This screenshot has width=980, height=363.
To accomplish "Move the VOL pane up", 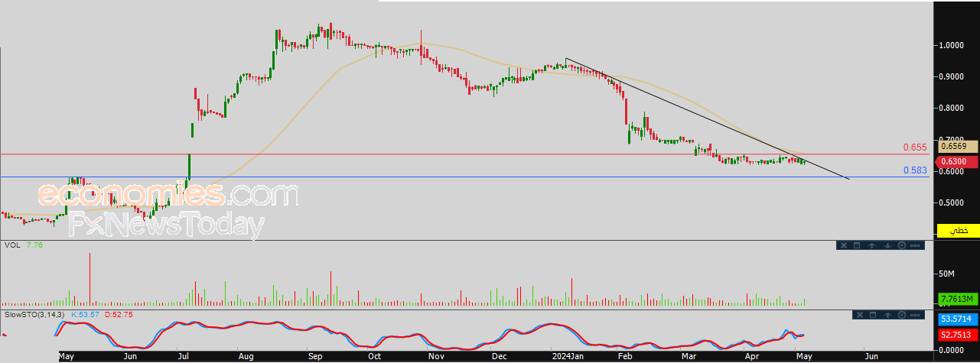I will (x=873, y=245).
